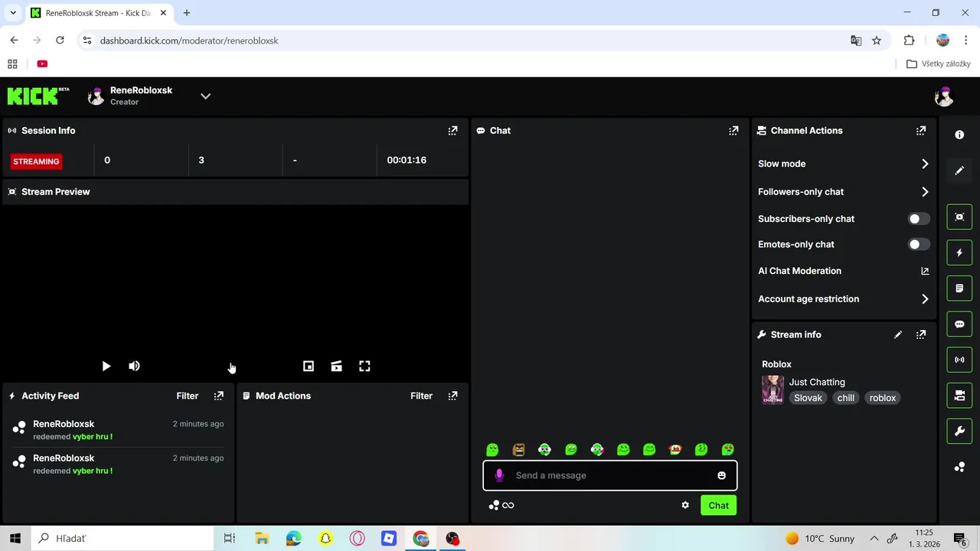Click the taskbar search box Hľadať
Image resolution: width=980 pixels, height=551 pixels.
122,538
